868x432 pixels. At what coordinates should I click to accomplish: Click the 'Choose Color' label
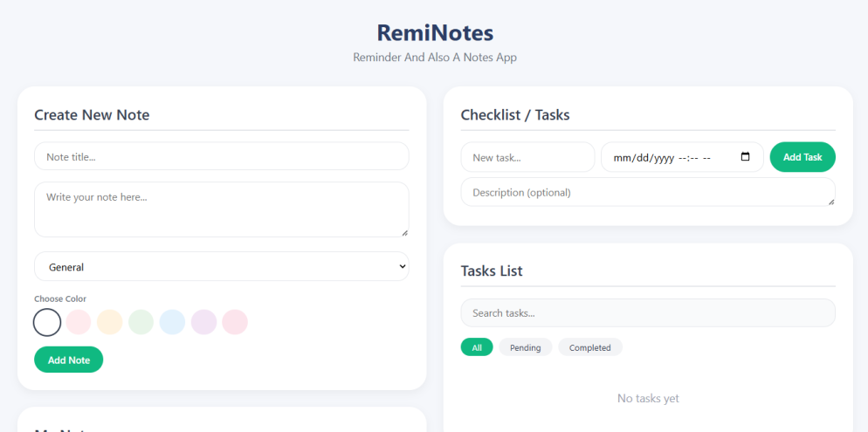coord(60,298)
